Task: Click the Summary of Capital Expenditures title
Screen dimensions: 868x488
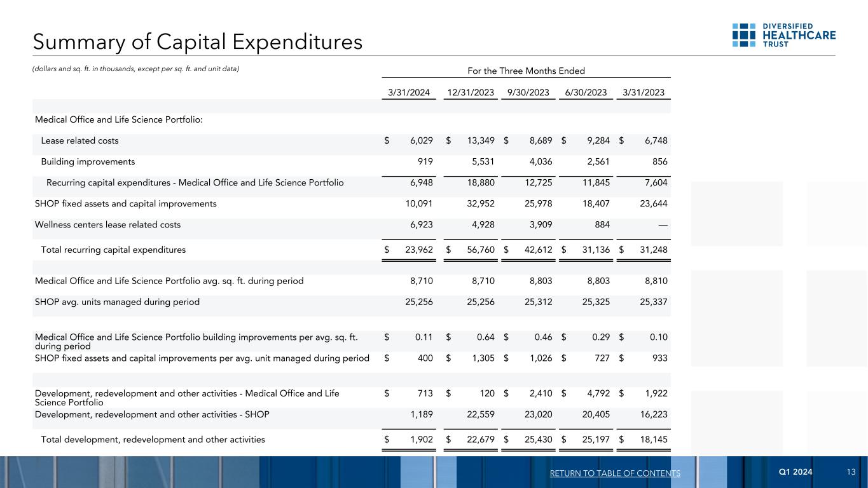Action: coord(198,42)
